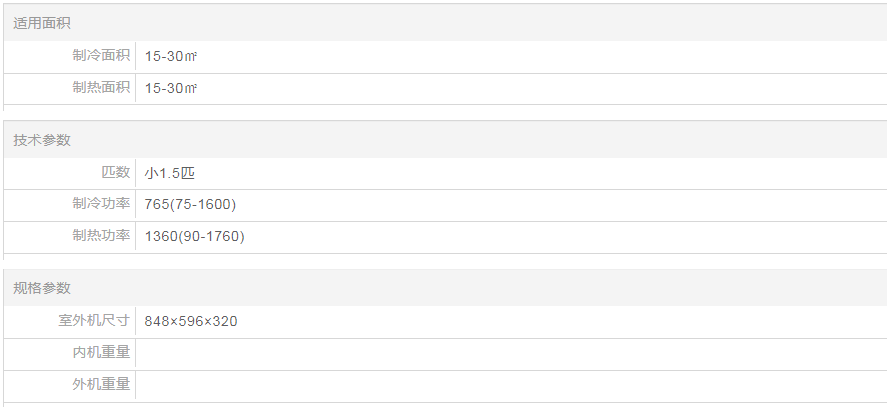Select the 制热面积 row label
This screenshot has width=891, height=407.
click(x=101, y=88)
